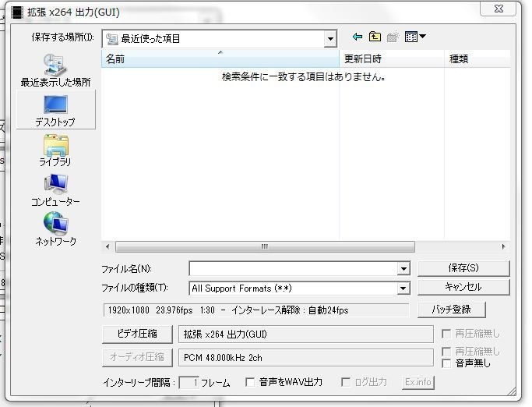This screenshot has height=407, width=532.
Task: Enable the 音声無し checkbox
Action: tap(446, 363)
